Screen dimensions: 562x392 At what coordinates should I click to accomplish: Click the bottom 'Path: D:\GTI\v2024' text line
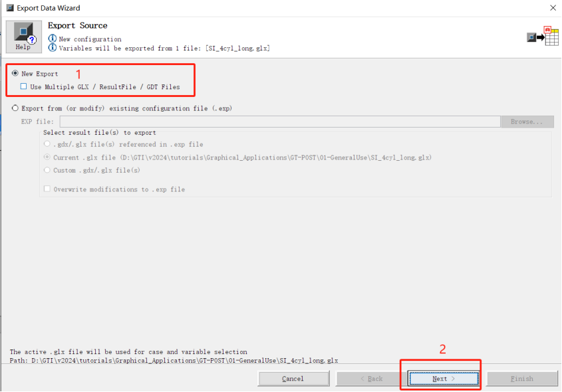click(x=174, y=360)
